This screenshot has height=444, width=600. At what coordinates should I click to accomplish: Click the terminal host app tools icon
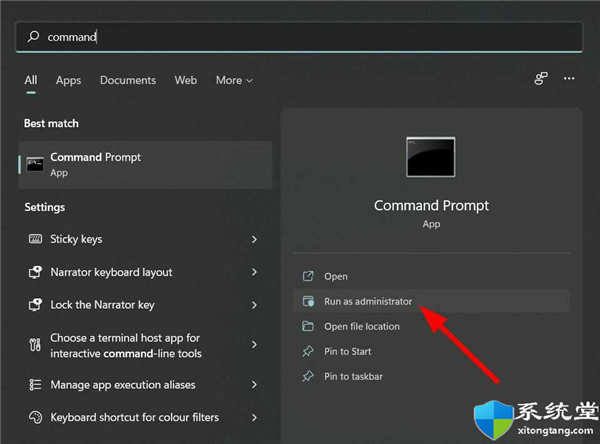35,345
